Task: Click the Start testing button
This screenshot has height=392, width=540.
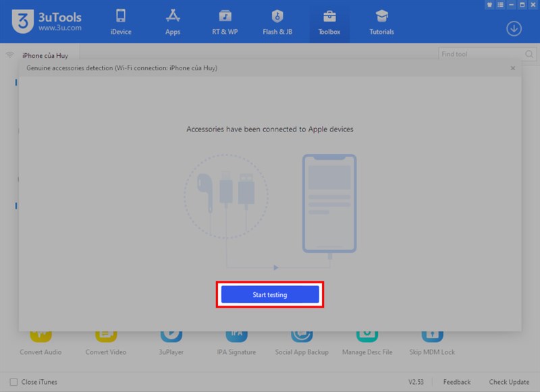Action: pyautogui.click(x=270, y=294)
